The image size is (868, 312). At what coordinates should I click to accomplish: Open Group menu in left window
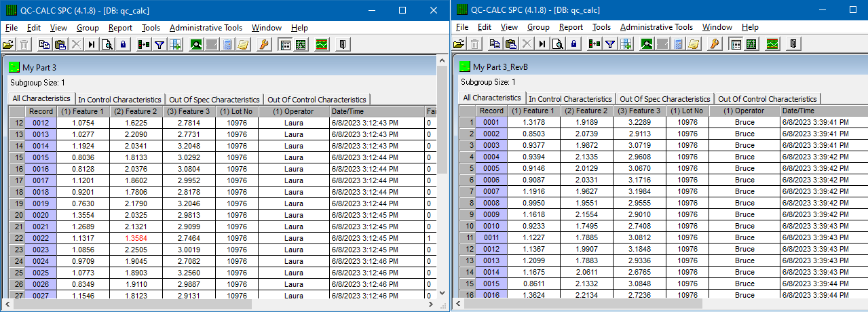[x=88, y=28]
